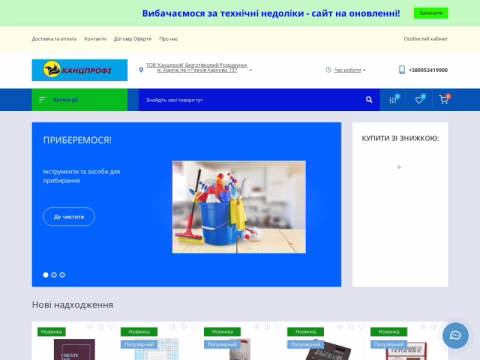
Task: Click the mobile phone icon
Action: (x=402, y=70)
